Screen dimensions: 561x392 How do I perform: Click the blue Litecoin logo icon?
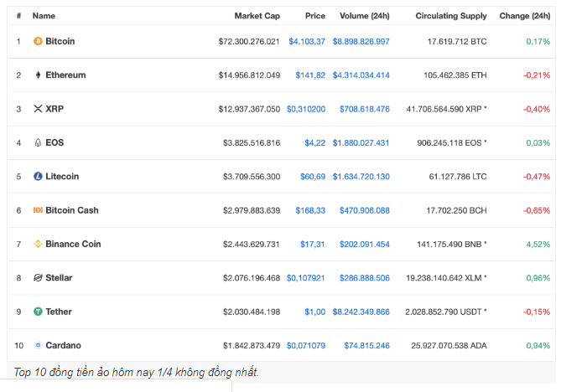38,176
